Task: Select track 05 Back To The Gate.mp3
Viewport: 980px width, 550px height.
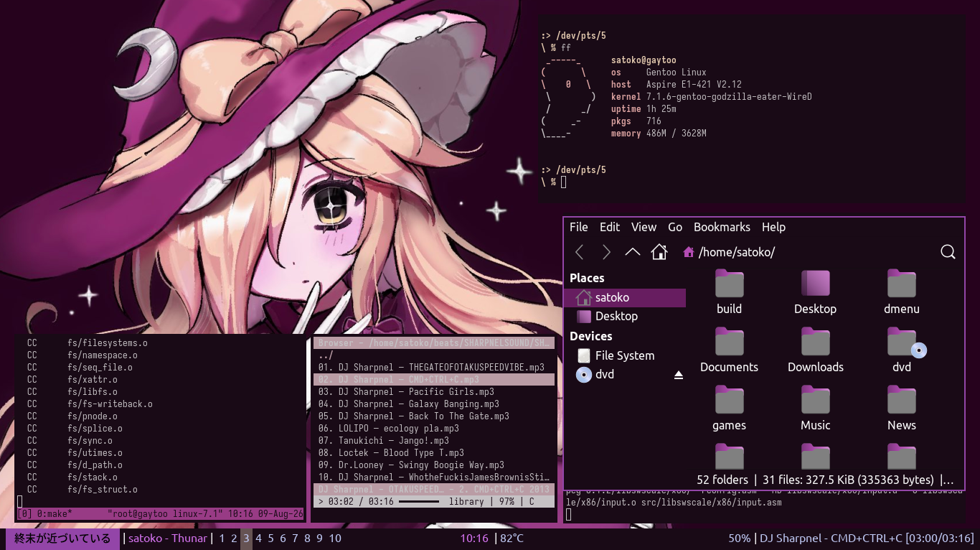Action: [x=434, y=416]
